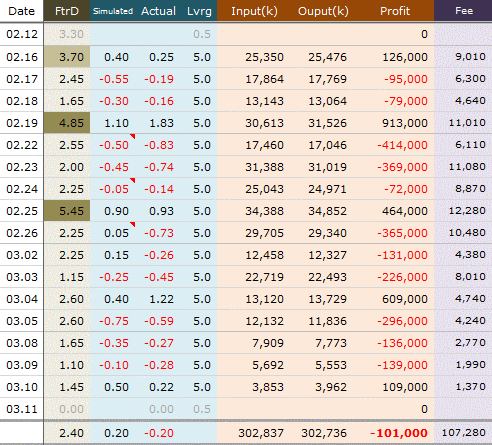Select input cell 25,350
492x445 pixels.
tap(264, 57)
